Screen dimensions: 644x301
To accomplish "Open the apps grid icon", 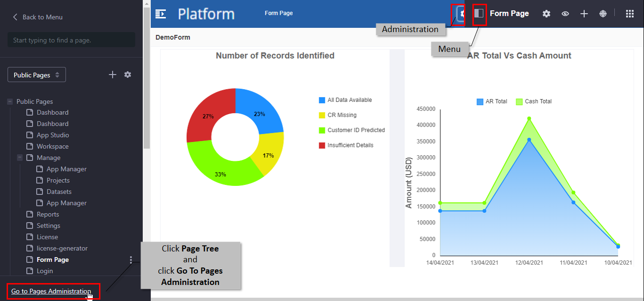I will click(x=630, y=14).
